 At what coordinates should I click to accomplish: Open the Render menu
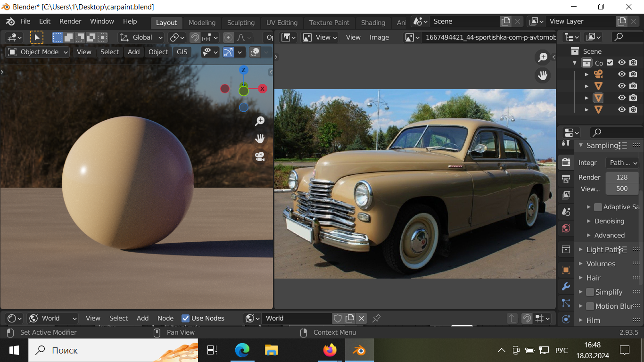click(x=70, y=21)
